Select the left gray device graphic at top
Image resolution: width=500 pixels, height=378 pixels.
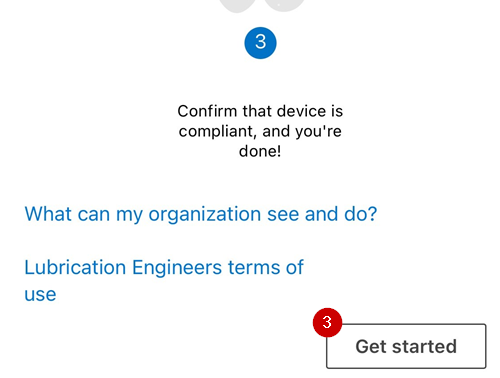(237, 6)
